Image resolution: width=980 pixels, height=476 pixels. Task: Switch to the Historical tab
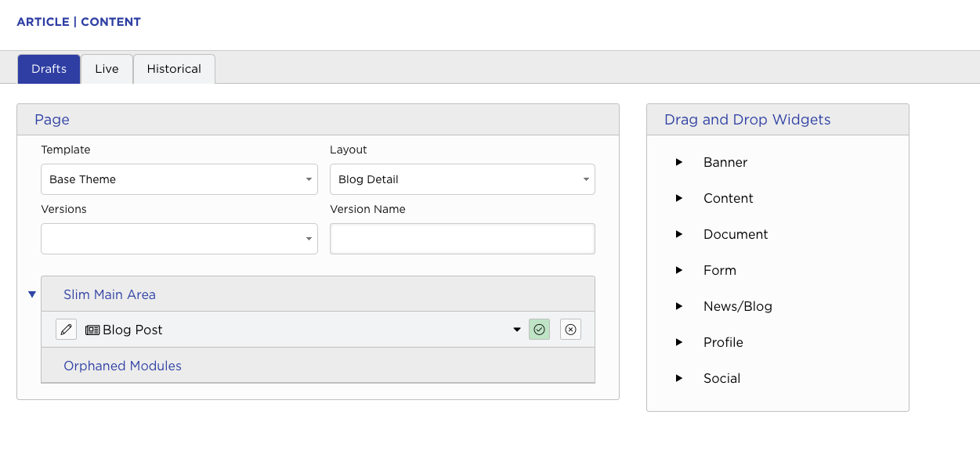coord(174,69)
